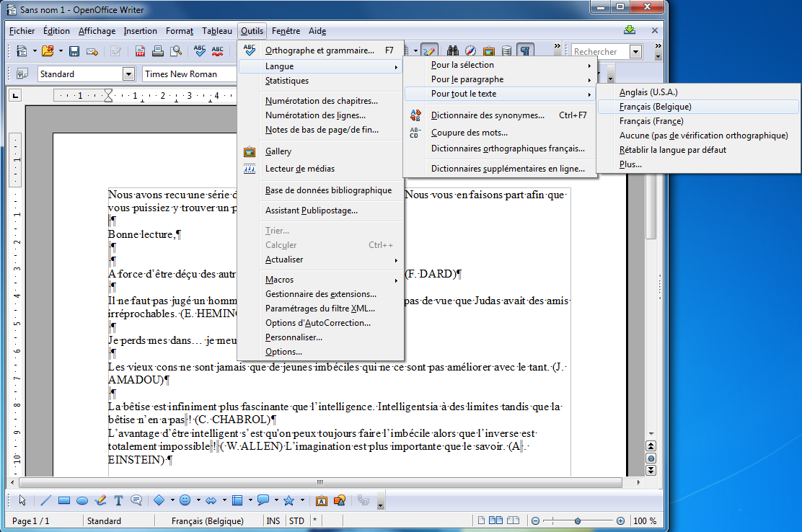This screenshot has width=802, height=532.
Task: Expand the New document dropdown arrow
Action: point(35,51)
